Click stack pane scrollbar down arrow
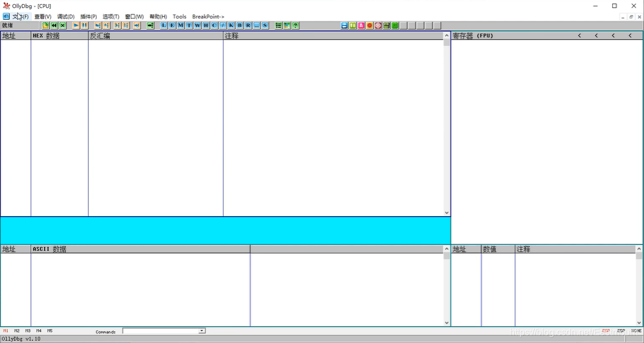 [639, 323]
